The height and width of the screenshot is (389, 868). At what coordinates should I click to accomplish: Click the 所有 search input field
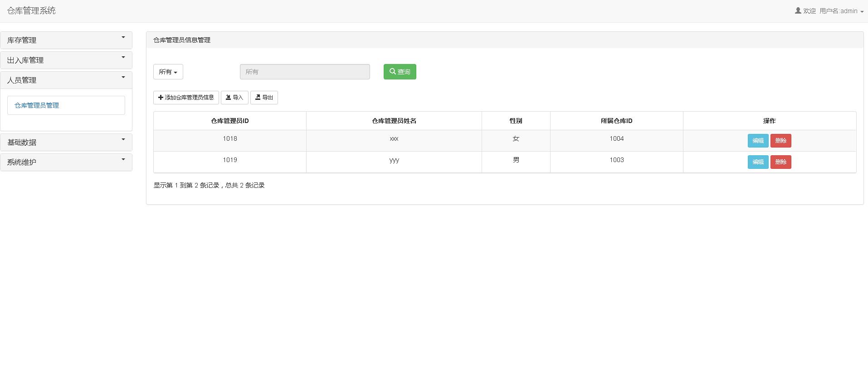coord(305,72)
